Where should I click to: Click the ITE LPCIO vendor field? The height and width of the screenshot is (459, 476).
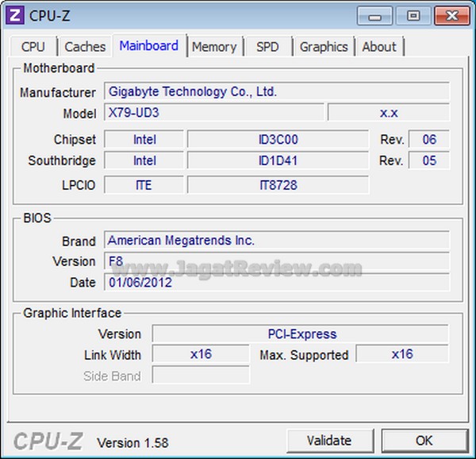coord(144,185)
